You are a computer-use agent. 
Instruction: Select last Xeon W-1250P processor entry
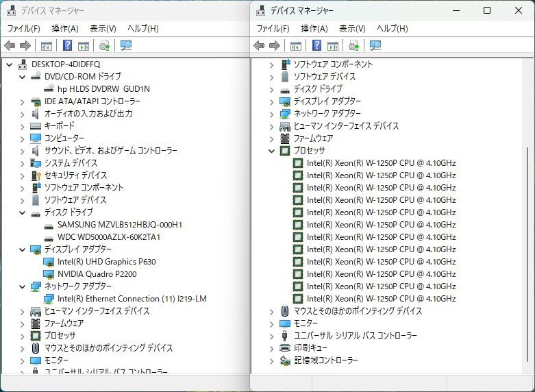click(381, 299)
